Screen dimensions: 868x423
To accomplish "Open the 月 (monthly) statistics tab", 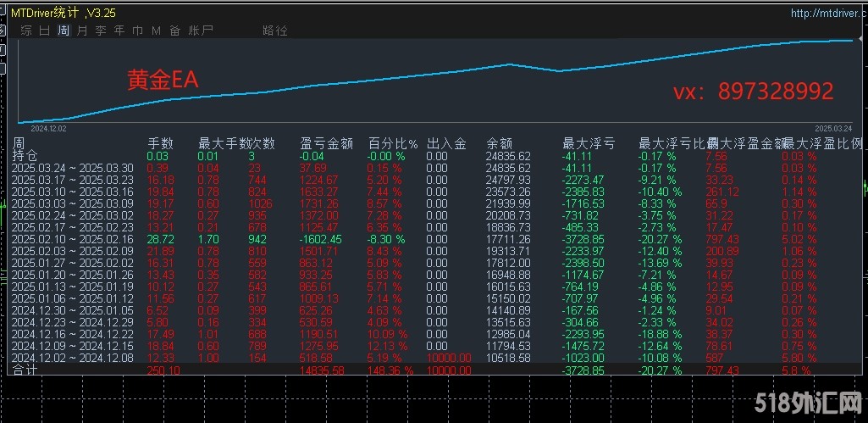I will [x=82, y=31].
